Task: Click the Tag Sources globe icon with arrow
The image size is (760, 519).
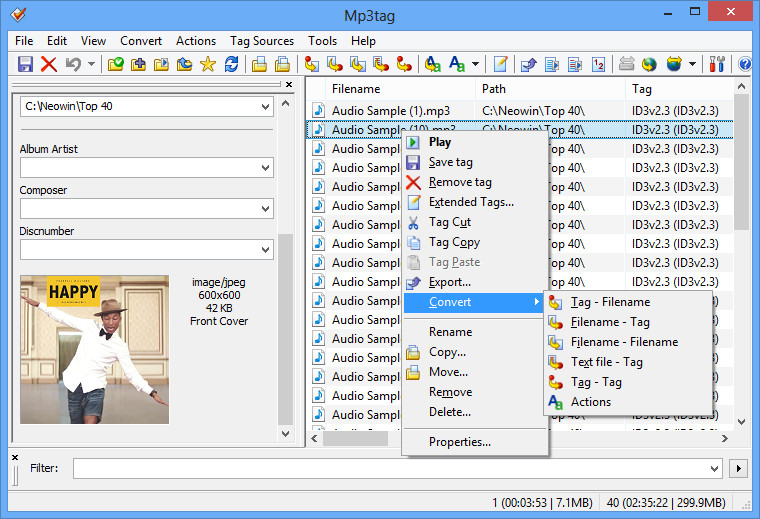Action: [x=674, y=64]
